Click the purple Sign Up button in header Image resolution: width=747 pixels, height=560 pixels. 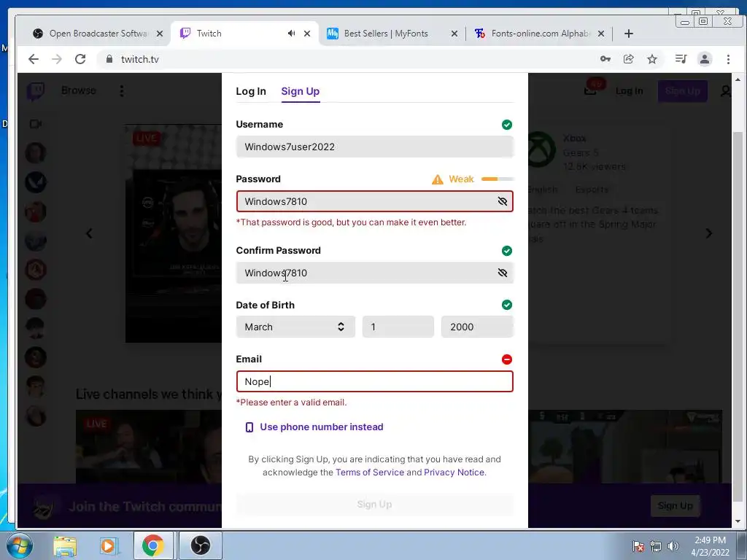(682, 91)
